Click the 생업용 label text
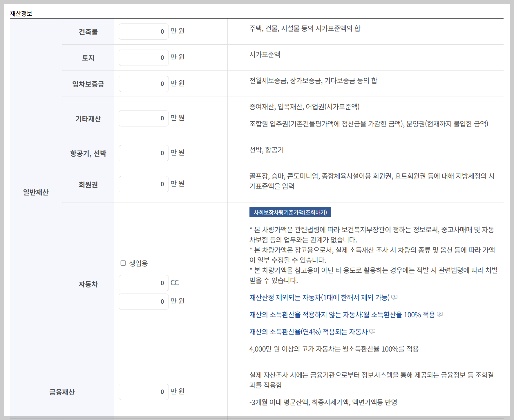 coord(138,263)
